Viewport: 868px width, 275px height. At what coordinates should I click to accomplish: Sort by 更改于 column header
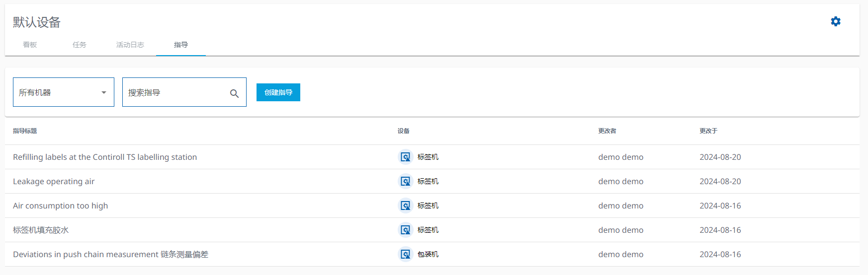point(708,131)
